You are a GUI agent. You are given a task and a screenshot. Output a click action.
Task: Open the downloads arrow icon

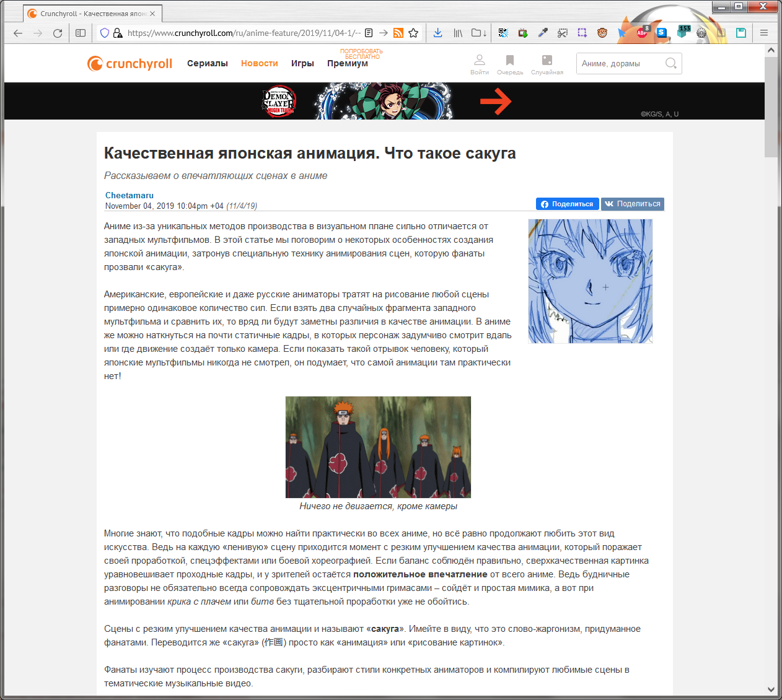point(437,33)
